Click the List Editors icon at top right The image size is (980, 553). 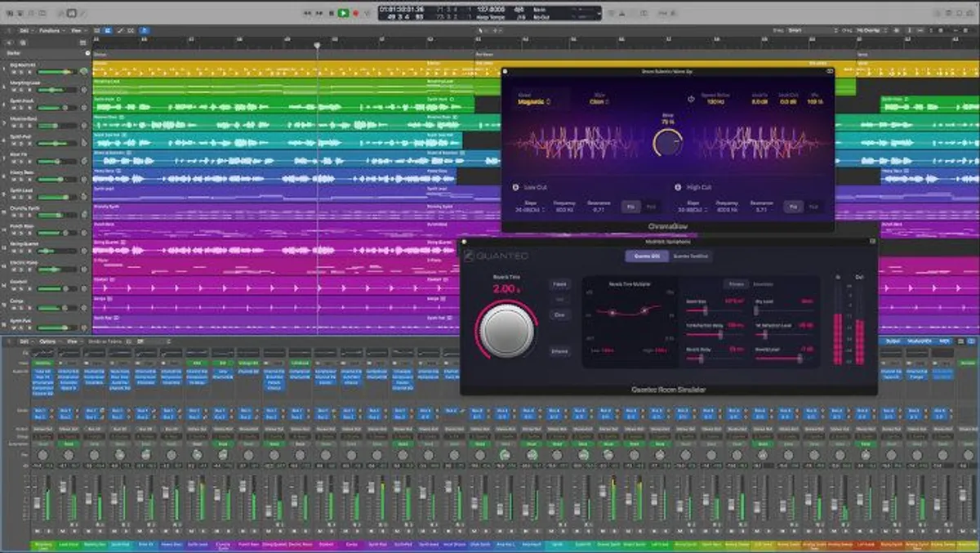coord(947,13)
